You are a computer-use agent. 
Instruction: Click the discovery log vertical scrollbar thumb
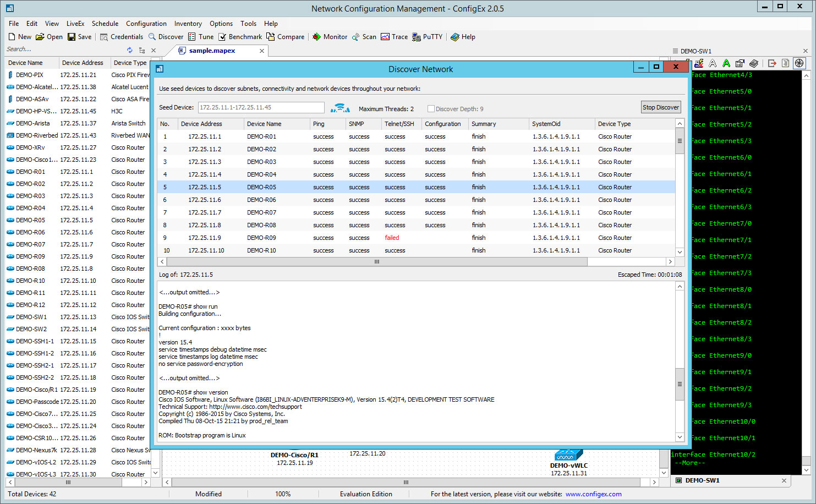(680, 384)
